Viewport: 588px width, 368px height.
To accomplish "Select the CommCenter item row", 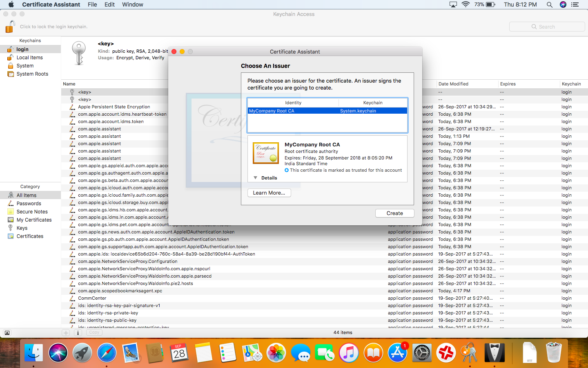I will point(325,298).
